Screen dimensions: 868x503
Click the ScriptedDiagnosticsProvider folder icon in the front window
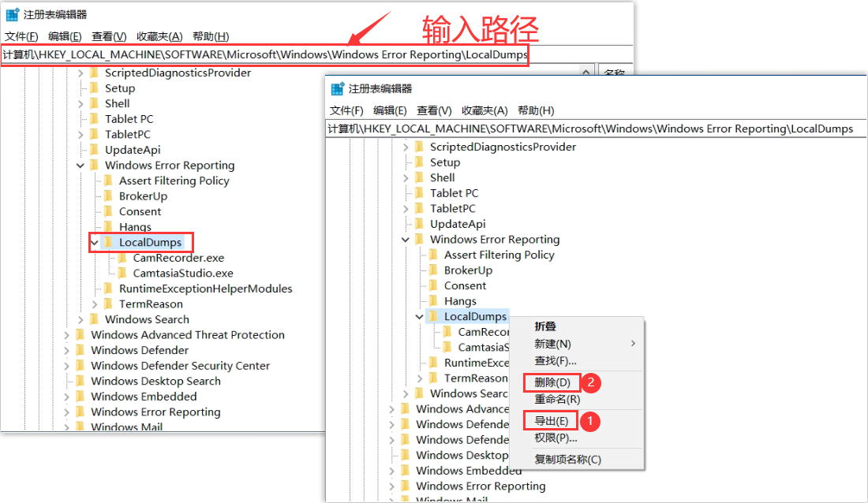coord(419,147)
